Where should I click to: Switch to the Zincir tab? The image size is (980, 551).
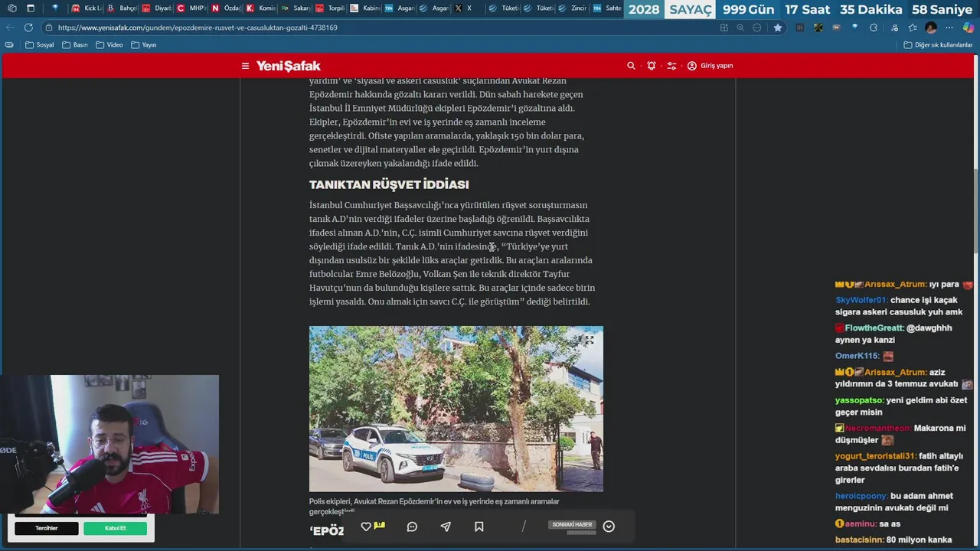[573, 8]
